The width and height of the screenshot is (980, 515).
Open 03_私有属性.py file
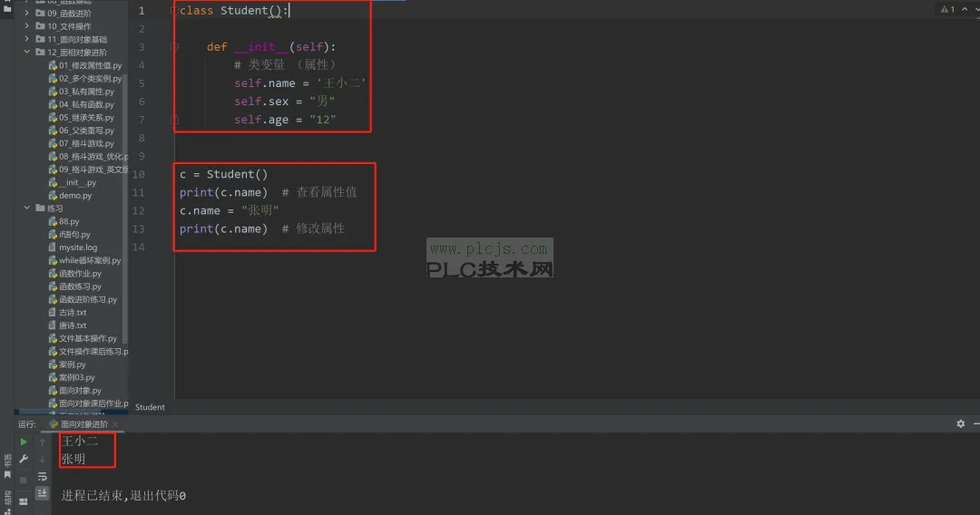pos(82,92)
